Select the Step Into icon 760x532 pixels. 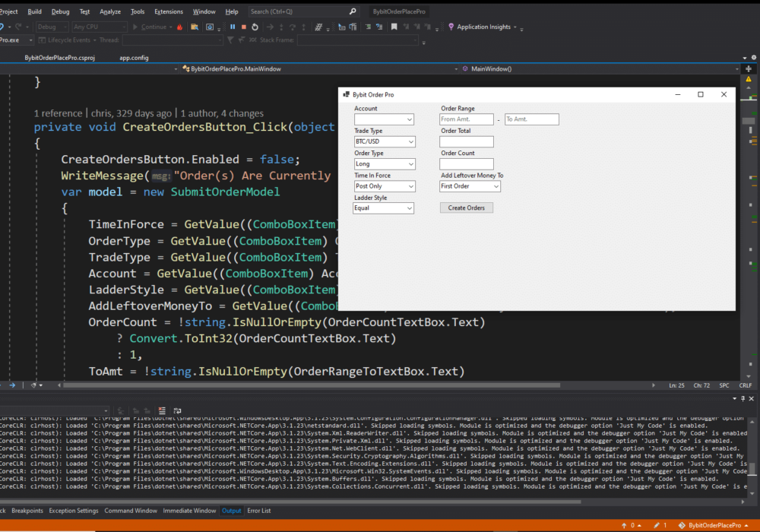pyautogui.click(x=281, y=27)
